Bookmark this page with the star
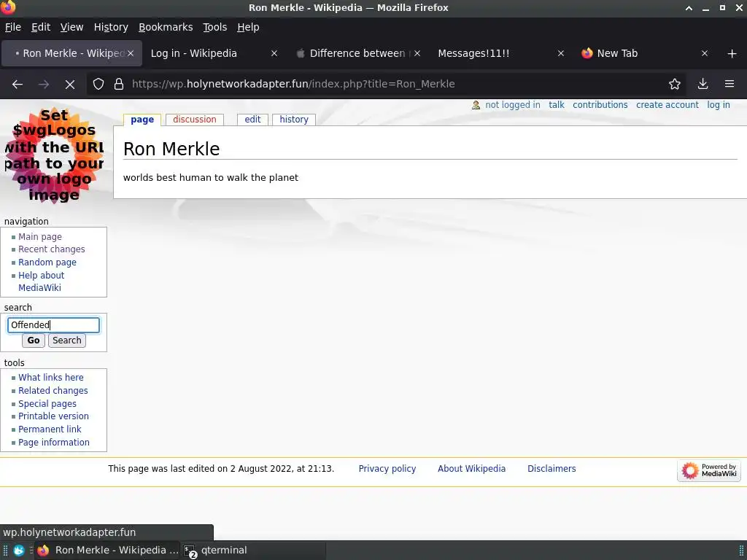747x560 pixels. point(675,85)
